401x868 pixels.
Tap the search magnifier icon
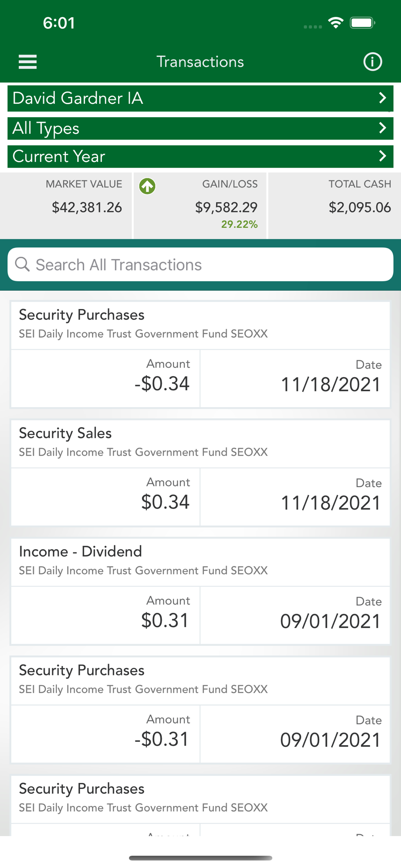coord(22,264)
